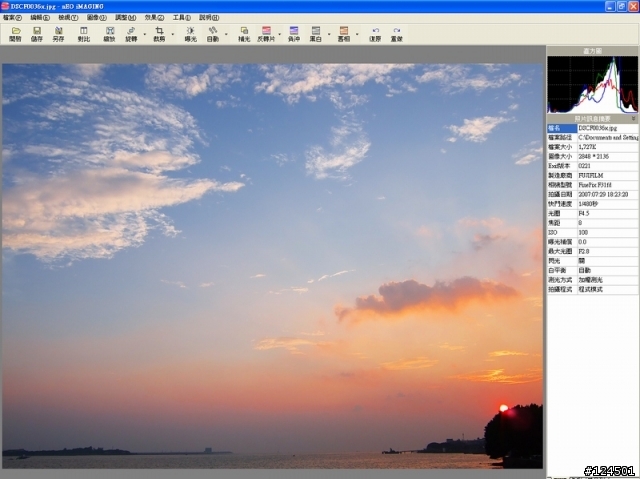Click the 曝光補償 value '0.0'
The height and width of the screenshot is (479, 640).
click(582, 242)
